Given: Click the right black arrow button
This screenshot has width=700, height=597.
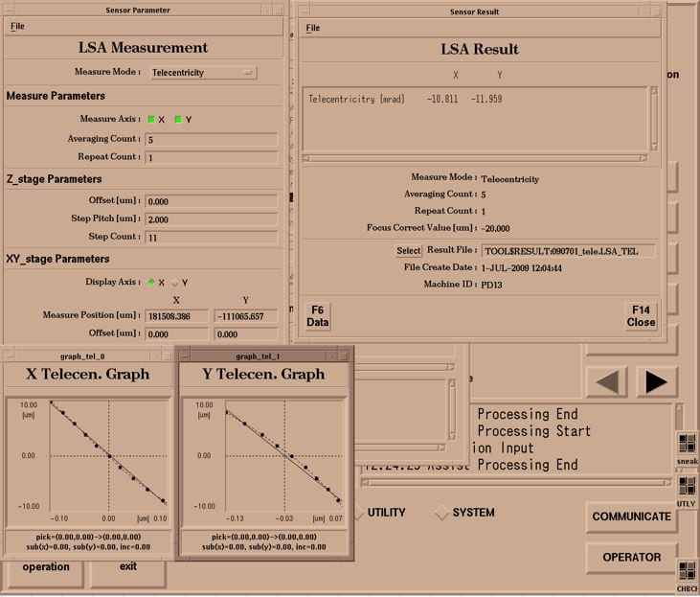Looking at the screenshot, I should click(x=656, y=382).
